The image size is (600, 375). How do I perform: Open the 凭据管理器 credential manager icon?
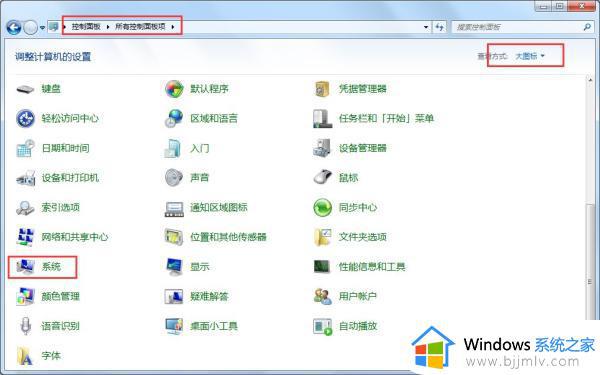[322, 89]
